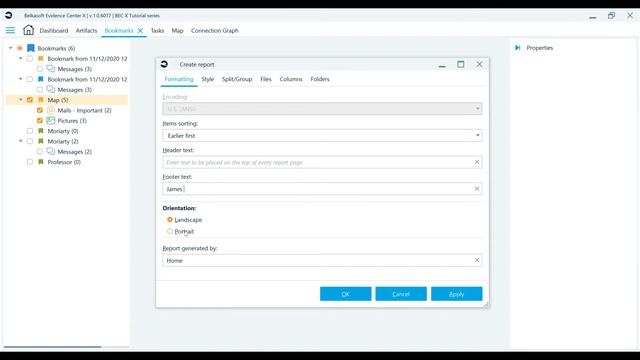The image size is (640, 360).
Task: Switch to the Style tab
Action: click(x=207, y=79)
